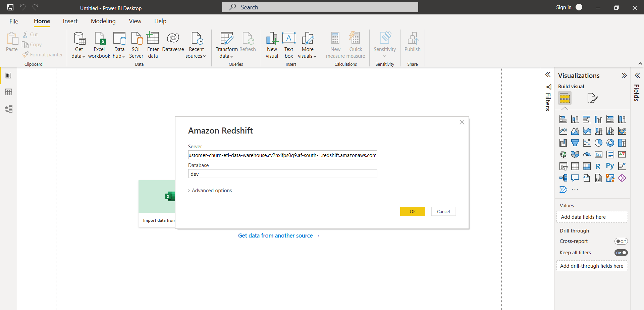Click into the Server input field
Screen dimensions: 644x310
tap(282, 155)
